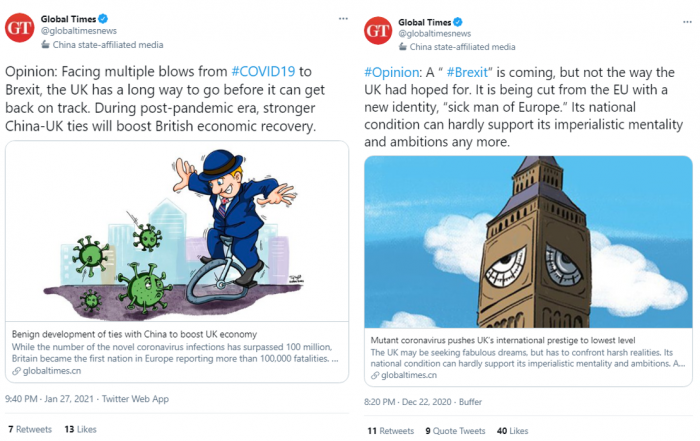Click Global Times avatar on right tweet
Viewport: 700px width, 441px height.
click(x=378, y=30)
